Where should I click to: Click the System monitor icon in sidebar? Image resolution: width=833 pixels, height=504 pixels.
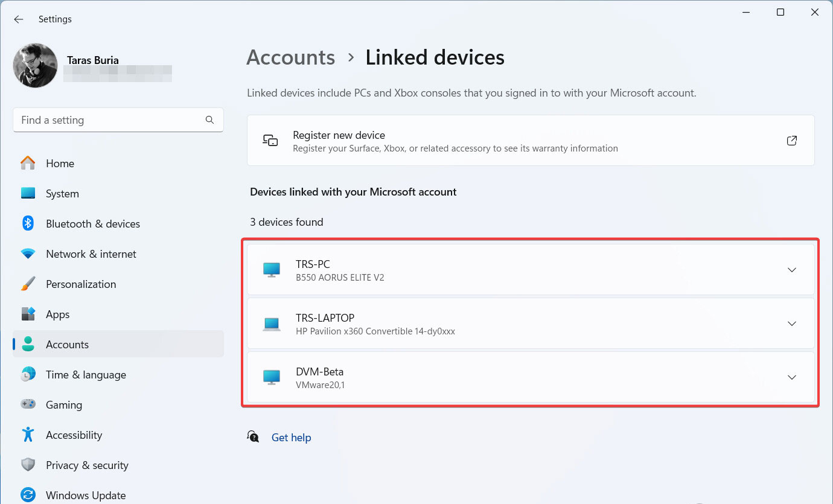pyautogui.click(x=28, y=193)
